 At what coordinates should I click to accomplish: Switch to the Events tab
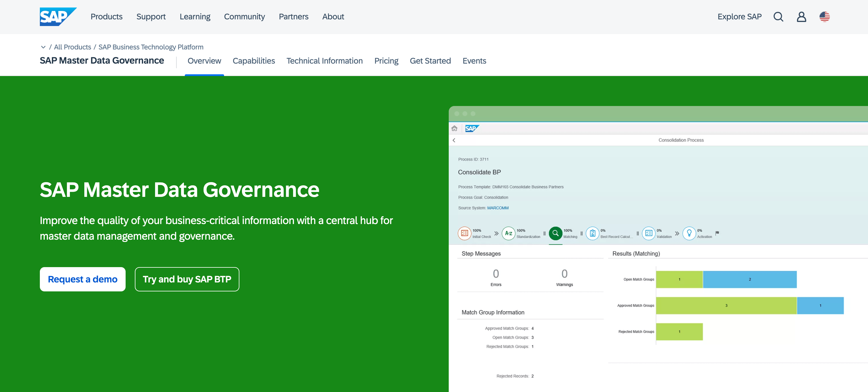tap(474, 61)
